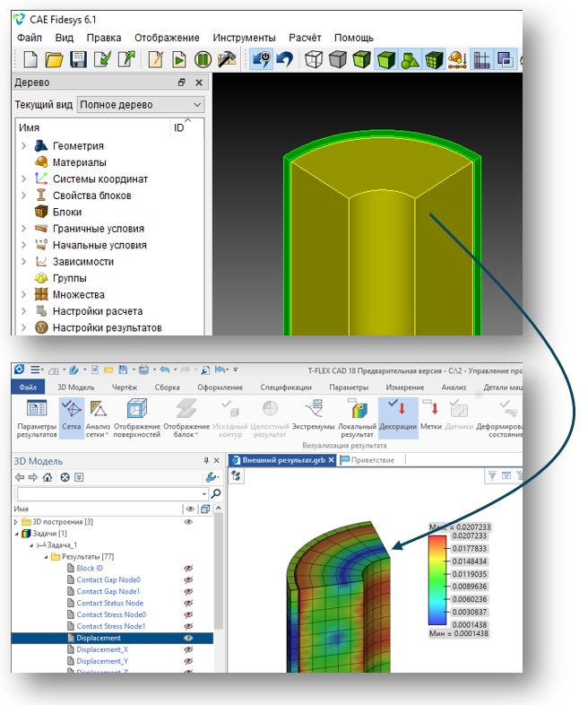Screen dimensions: 588x705
Task: Toggle visibility eye for Contact Status Node
Action: click(x=188, y=604)
